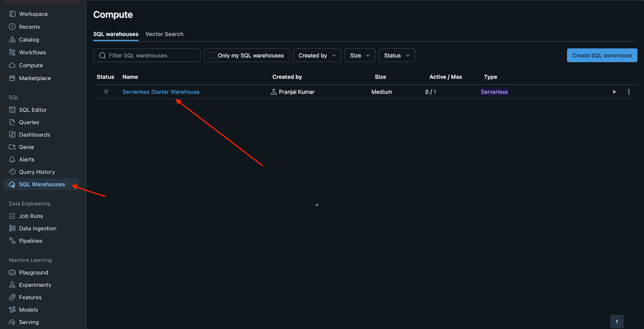
Task: Click the Type column header
Action: click(x=490, y=77)
